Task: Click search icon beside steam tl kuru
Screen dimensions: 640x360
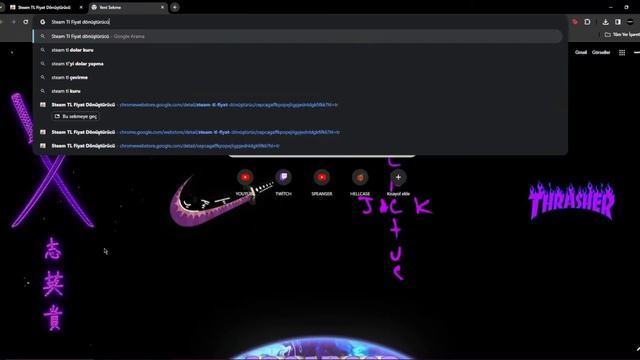Action: [x=43, y=91]
